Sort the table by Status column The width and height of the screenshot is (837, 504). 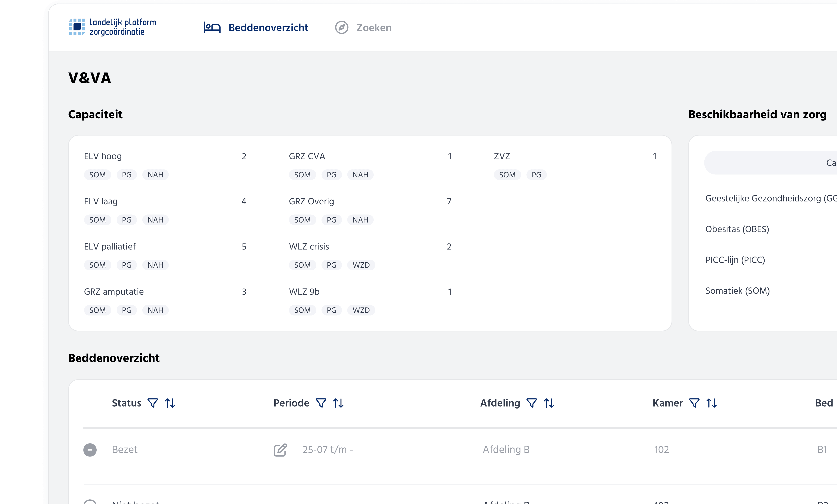click(x=170, y=403)
